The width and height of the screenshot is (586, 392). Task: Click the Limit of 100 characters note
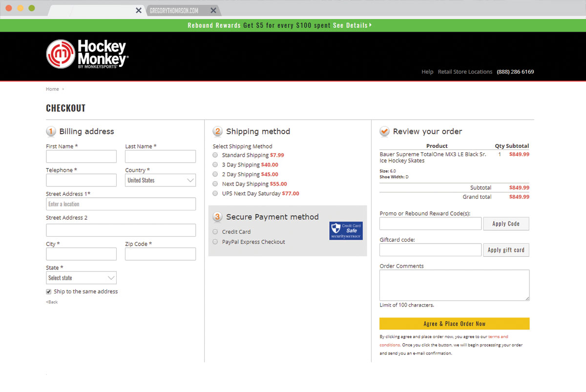coord(407,305)
